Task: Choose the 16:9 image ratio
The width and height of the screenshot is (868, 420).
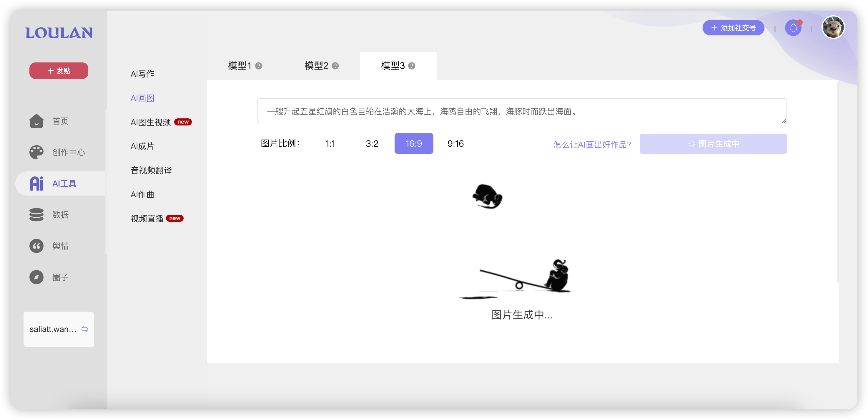Action: [414, 144]
